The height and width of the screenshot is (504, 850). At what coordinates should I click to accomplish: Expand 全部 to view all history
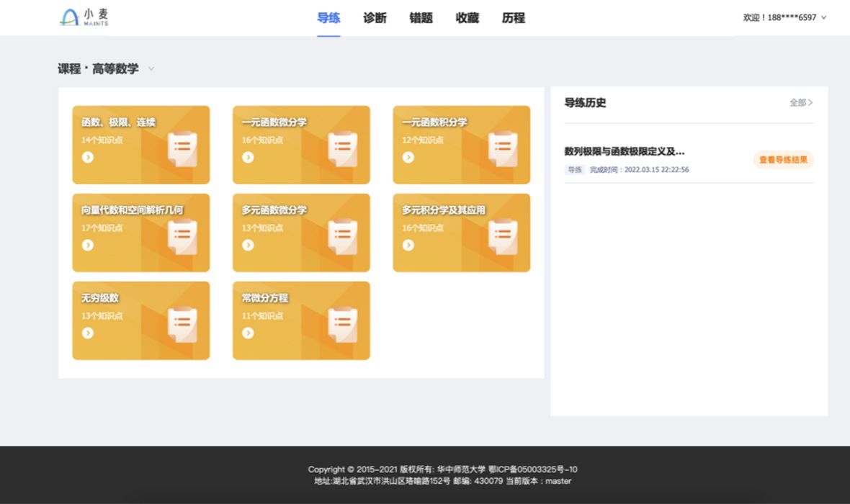coord(801,103)
